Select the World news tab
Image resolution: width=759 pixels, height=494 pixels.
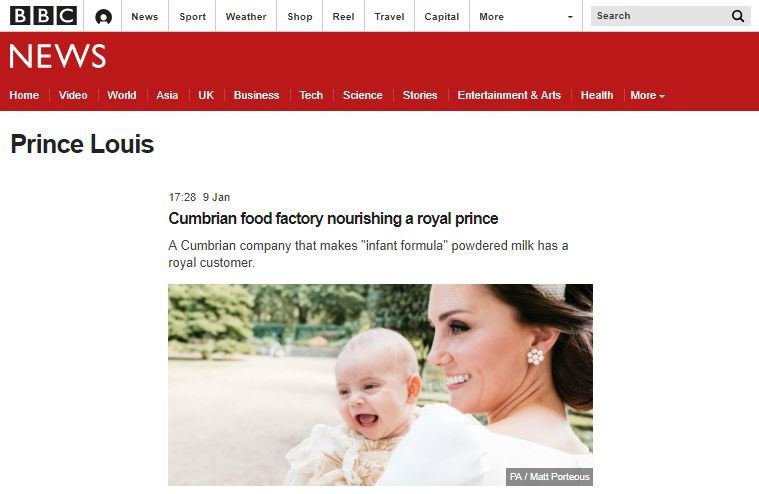point(121,95)
